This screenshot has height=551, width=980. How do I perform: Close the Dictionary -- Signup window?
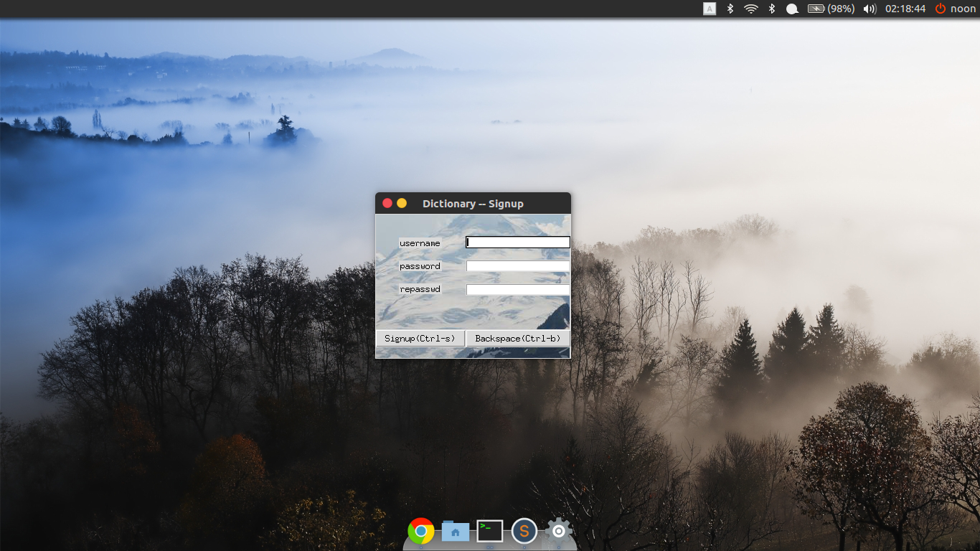387,203
